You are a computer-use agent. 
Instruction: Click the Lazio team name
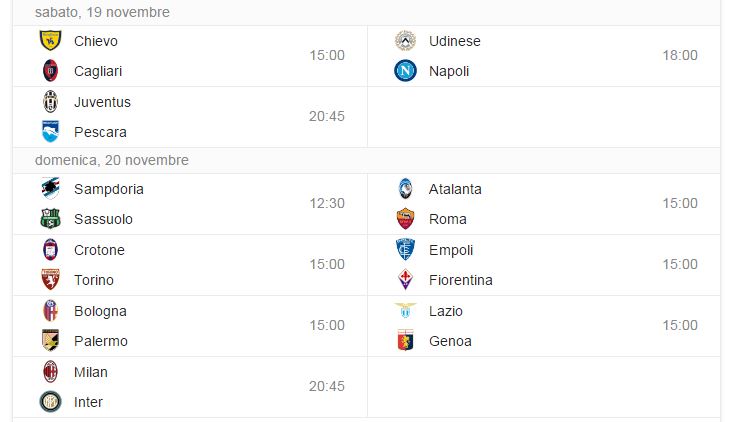click(446, 311)
